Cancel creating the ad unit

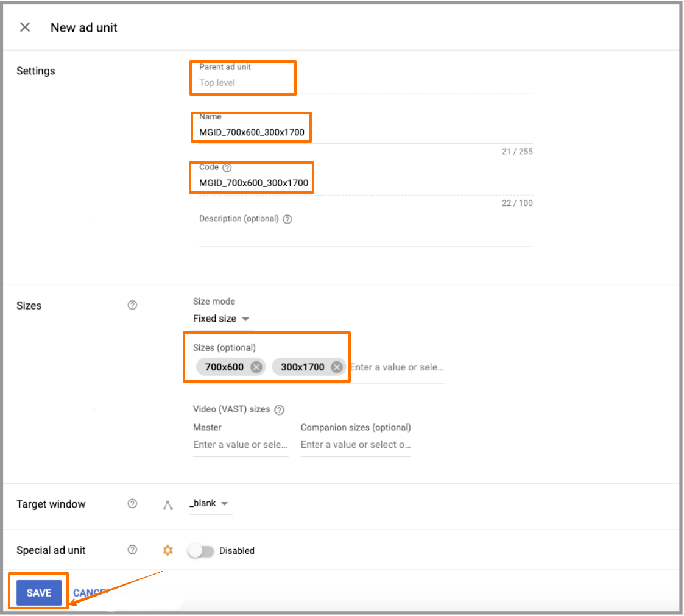pyautogui.click(x=90, y=593)
